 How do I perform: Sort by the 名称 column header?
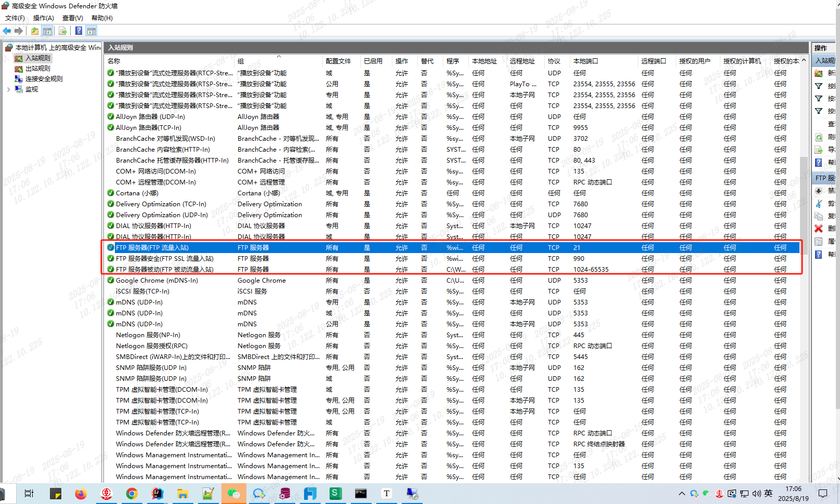click(114, 61)
